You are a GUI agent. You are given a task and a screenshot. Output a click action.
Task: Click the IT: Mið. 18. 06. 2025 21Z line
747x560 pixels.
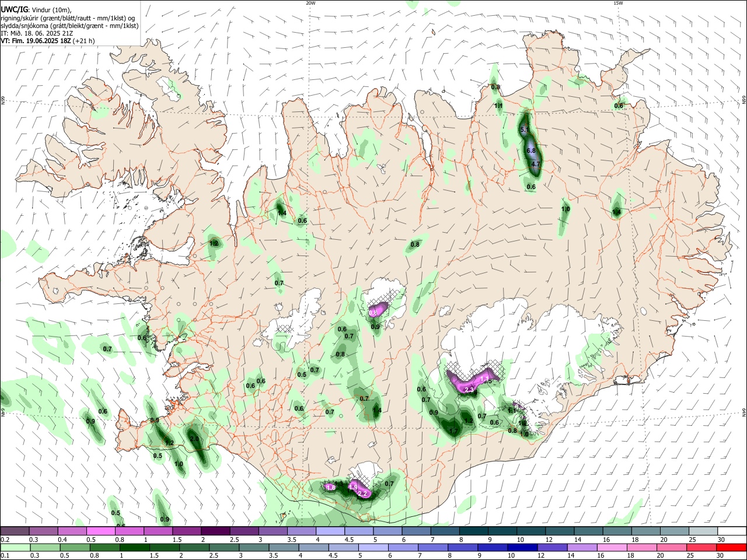(37, 33)
